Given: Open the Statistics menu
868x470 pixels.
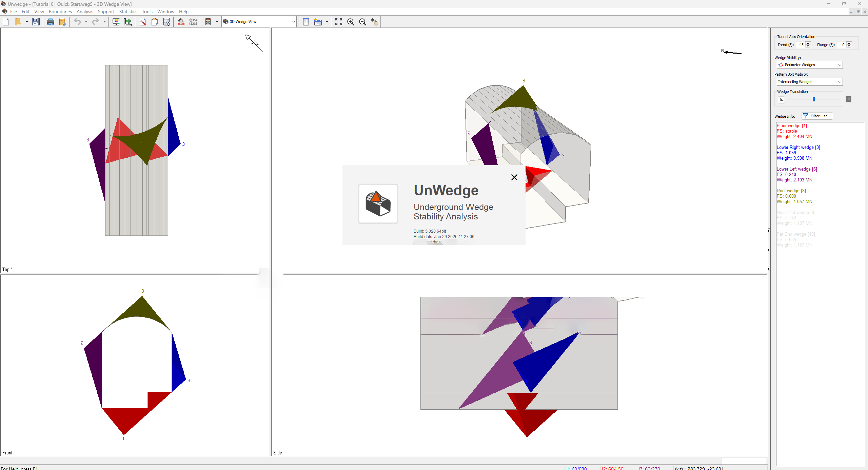Looking at the screenshot, I should 128,12.
